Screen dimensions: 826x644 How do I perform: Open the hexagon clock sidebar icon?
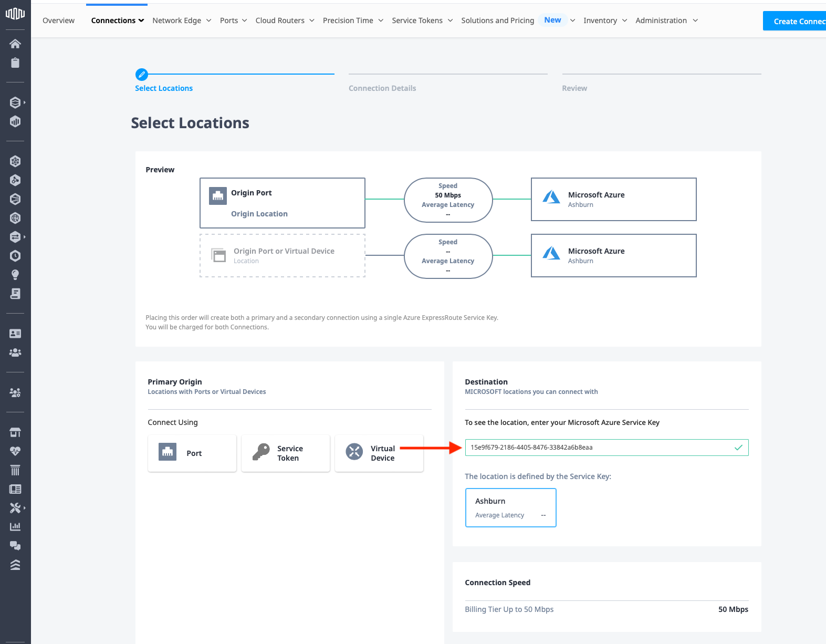[15, 256]
